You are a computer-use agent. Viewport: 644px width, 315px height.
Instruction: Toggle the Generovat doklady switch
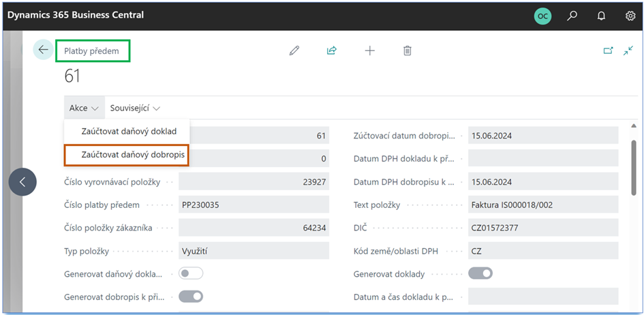(480, 273)
